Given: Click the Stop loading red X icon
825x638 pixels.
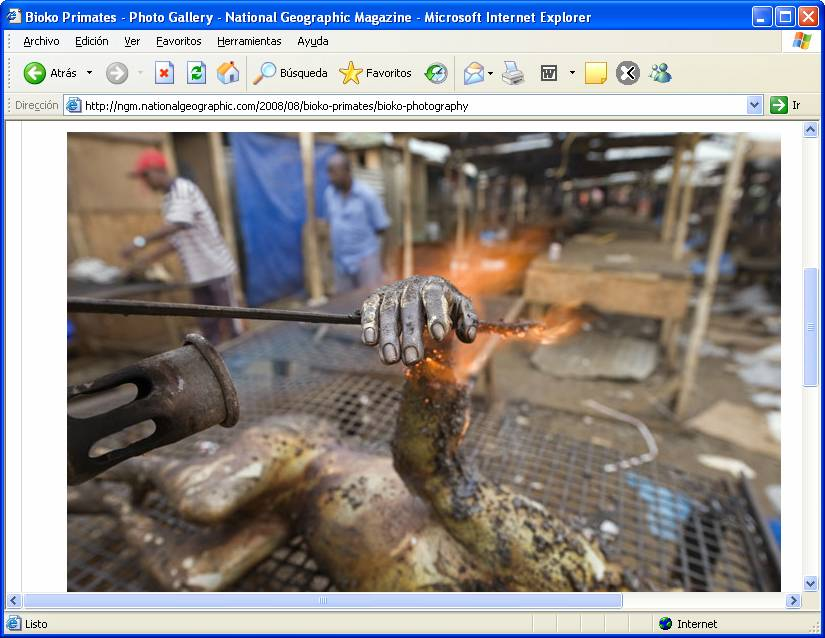Looking at the screenshot, I should (164, 73).
